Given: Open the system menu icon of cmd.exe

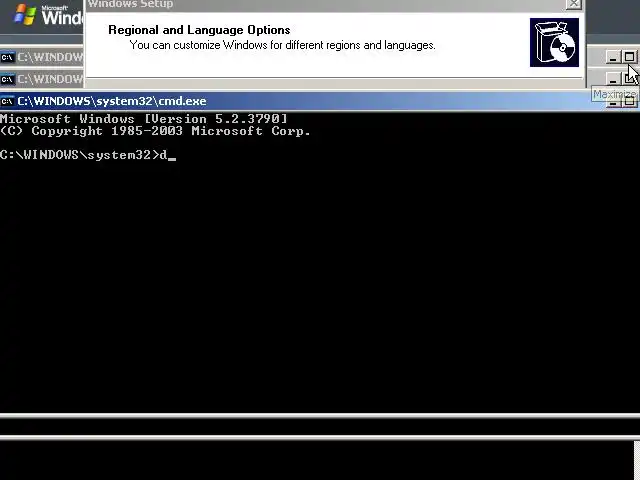Looking at the screenshot, I should [x=7, y=101].
